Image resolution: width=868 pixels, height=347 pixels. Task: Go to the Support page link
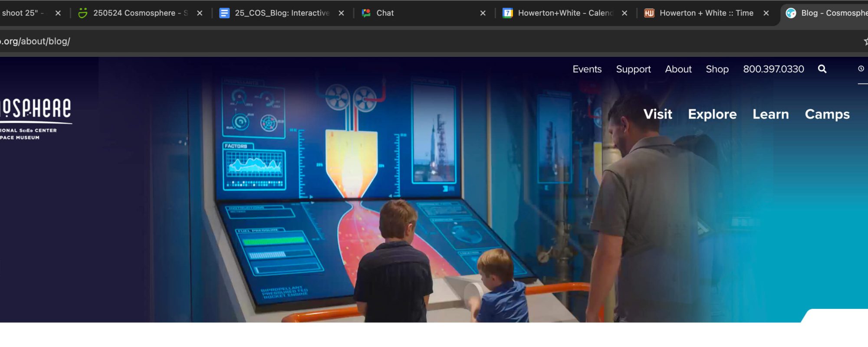click(633, 69)
